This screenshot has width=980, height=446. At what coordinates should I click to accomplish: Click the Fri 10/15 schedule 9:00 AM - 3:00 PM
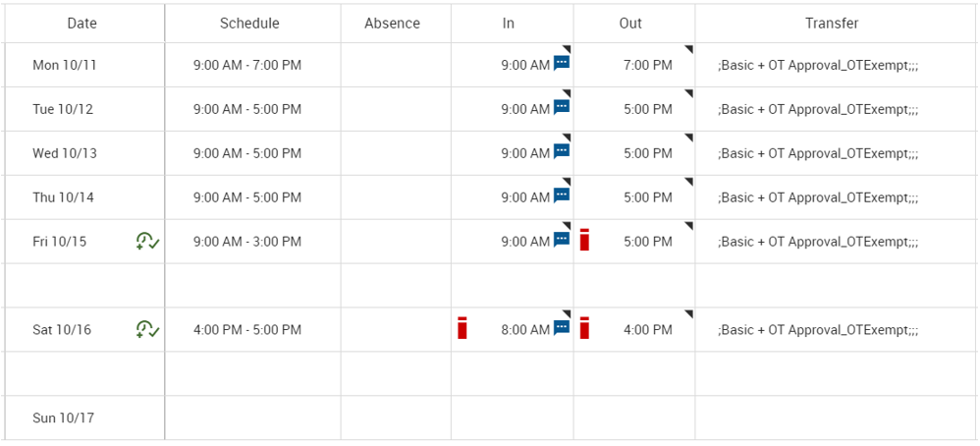pos(247,242)
